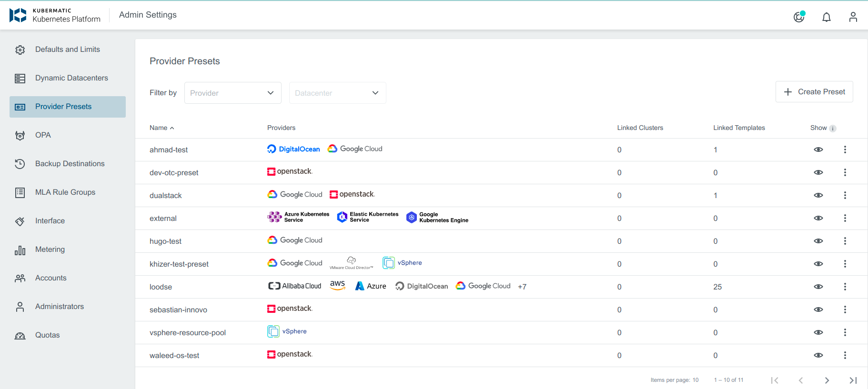The image size is (868, 389).
Task: Open actions menu for vsphere-resource-pool
Action: pyautogui.click(x=845, y=332)
